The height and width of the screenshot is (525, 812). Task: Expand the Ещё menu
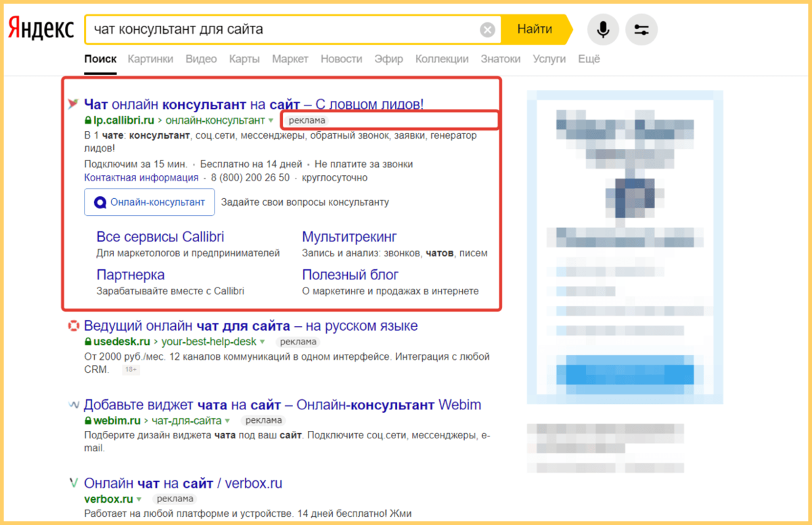click(x=589, y=59)
